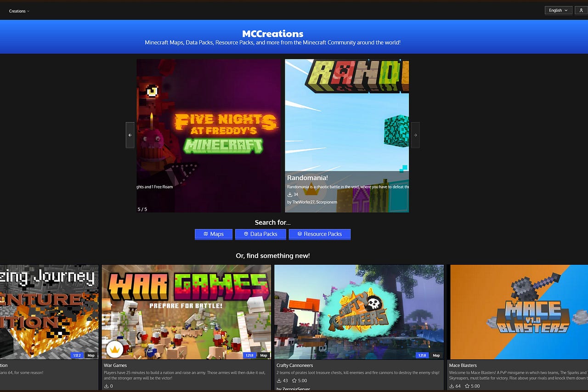Click the MCCreations site title
588x392 pixels.
tap(273, 34)
